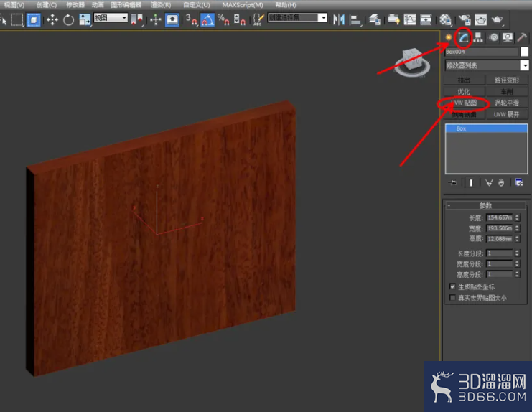Open the 视图 reference coordinate dropdown
The image size is (532, 412).
(111, 18)
